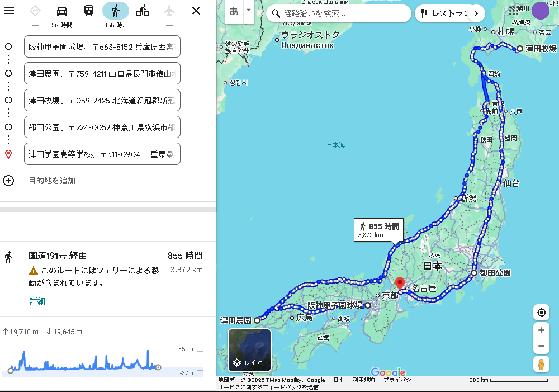Click the 函館 city label
The height and width of the screenshot is (392, 559).
[x=494, y=74]
